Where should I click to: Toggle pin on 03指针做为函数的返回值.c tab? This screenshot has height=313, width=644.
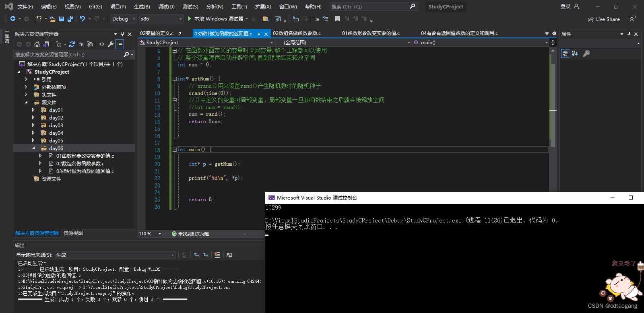pyautogui.click(x=258, y=34)
